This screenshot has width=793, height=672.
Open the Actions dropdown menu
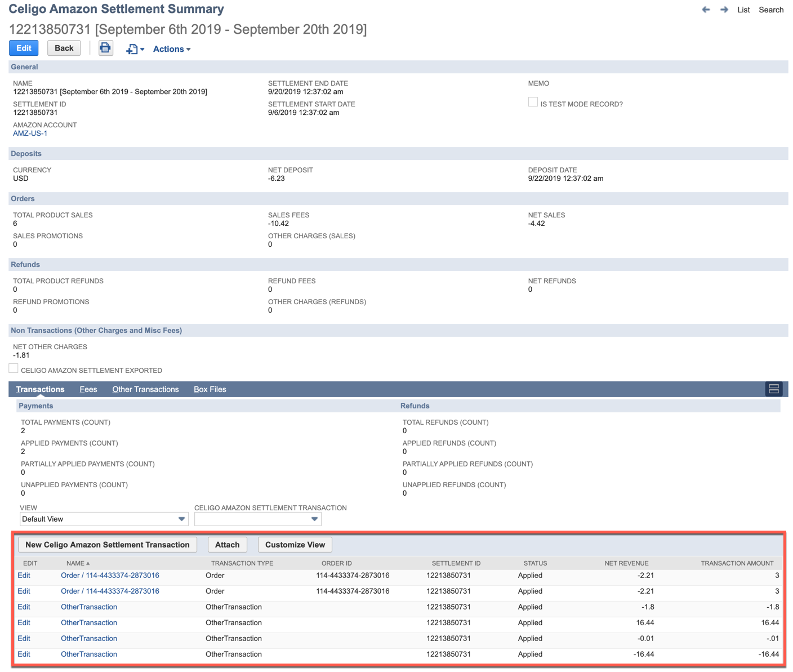coord(172,49)
